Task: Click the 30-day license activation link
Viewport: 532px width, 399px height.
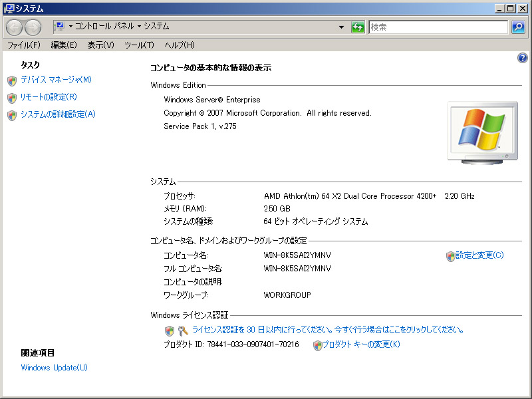Action: [328, 329]
